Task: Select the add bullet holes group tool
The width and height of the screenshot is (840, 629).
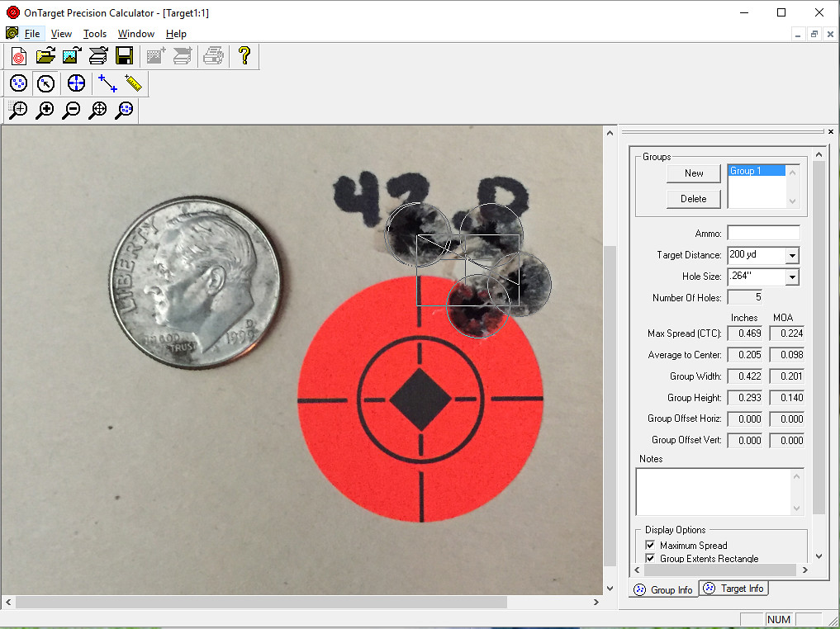Action: coord(19,83)
